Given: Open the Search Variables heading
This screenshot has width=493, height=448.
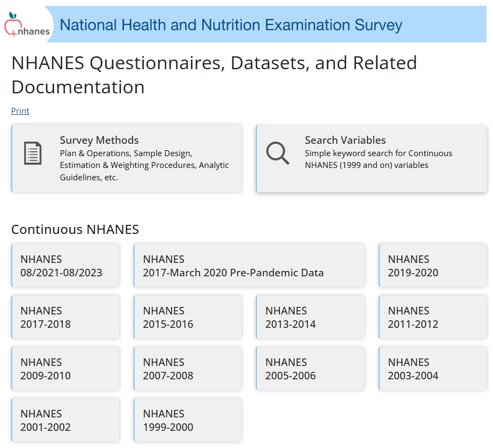Looking at the screenshot, I should tap(345, 140).
